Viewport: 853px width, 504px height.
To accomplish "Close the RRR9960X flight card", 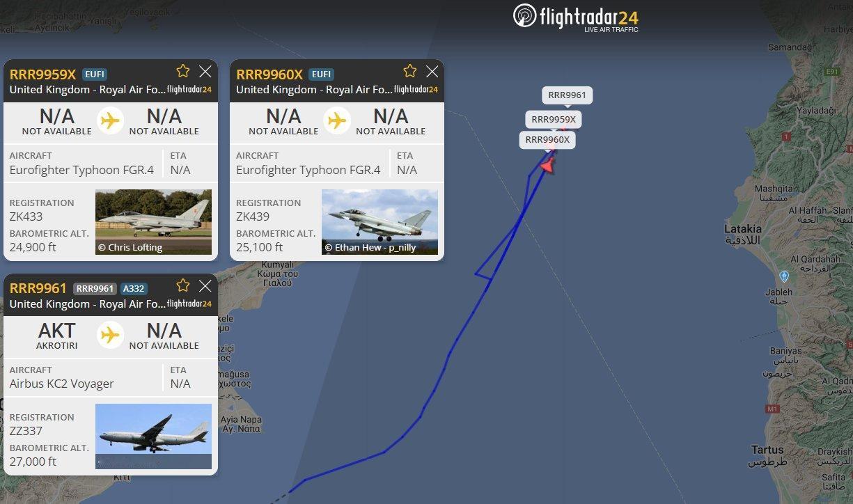I will pos(432,71).
